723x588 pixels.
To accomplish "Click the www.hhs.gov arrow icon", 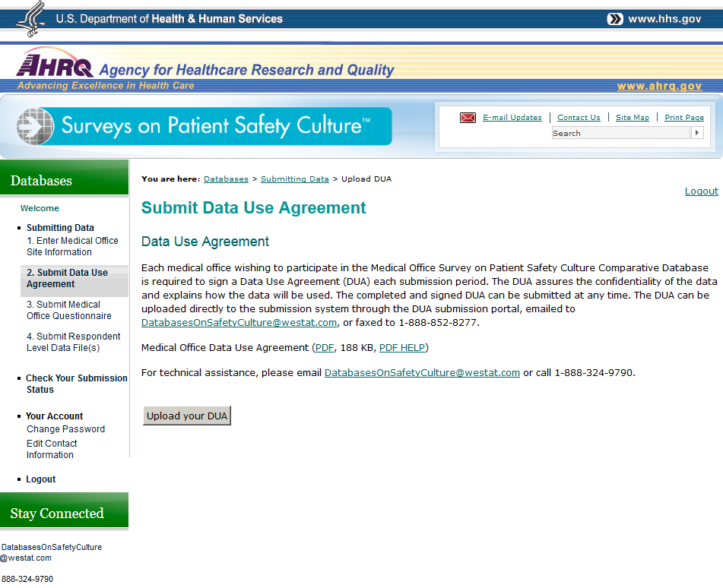I will pos(615,19).
